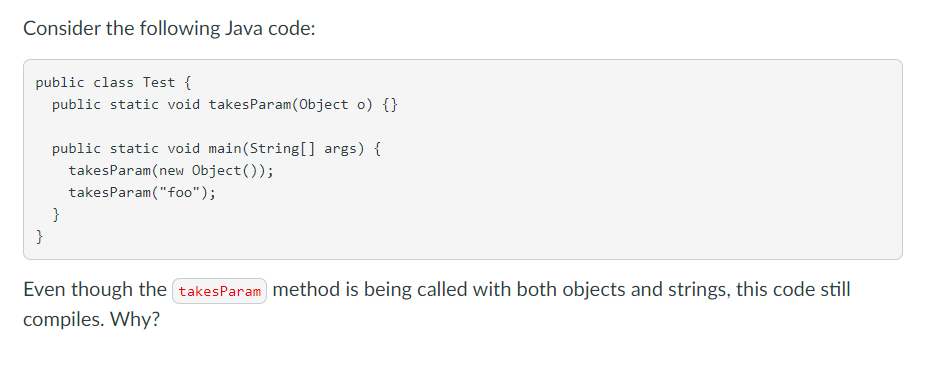Click the final closing brace of the class
The width and height of the screenshot is (927, 367).
click(x=40, y=237)
